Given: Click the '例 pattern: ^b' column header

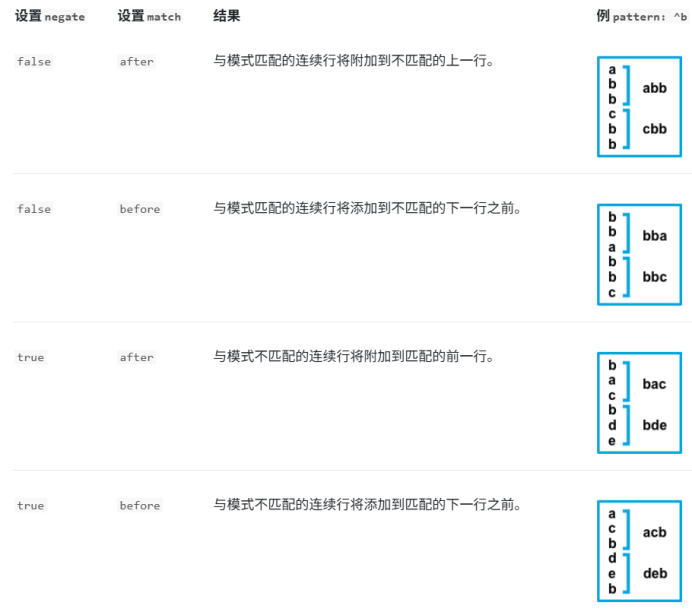Looking at the screenshot, I should 642,16.
